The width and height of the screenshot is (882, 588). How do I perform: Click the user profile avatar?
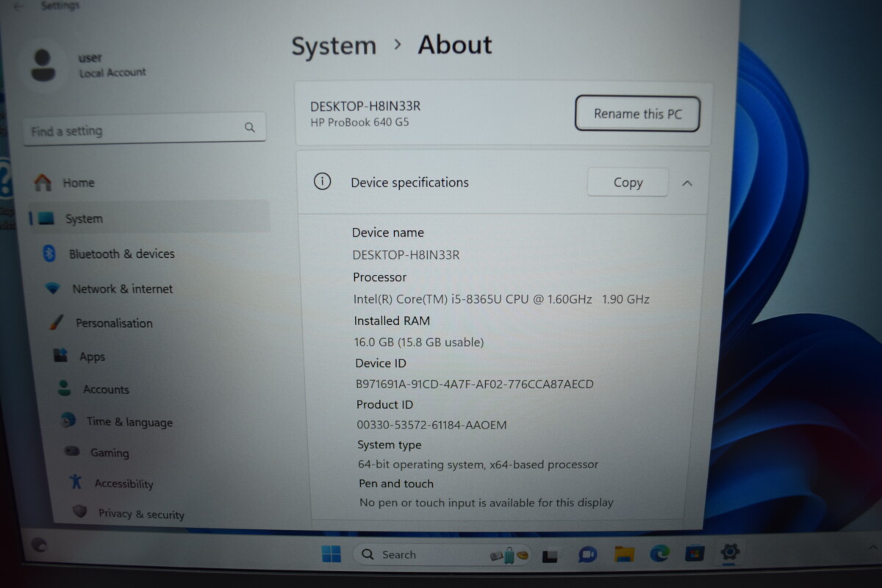(43, 65)
